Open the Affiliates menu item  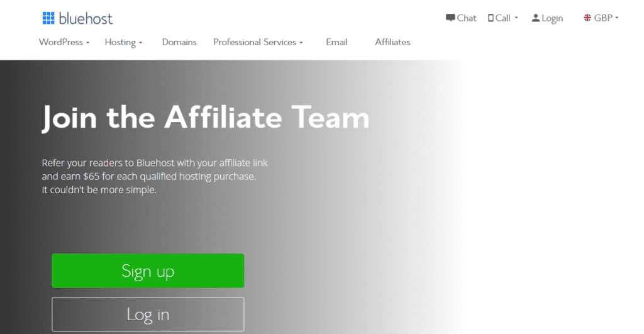pos(392,42)
